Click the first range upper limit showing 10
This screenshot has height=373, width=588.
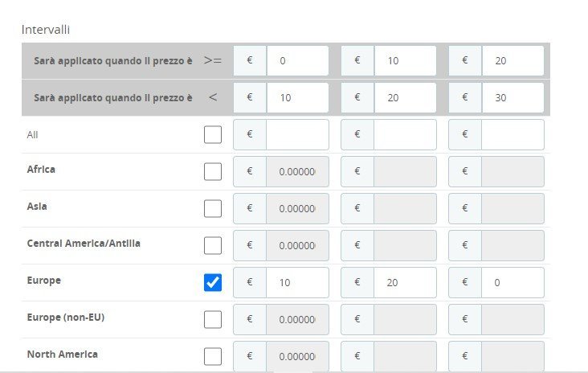tap(297, 97)
